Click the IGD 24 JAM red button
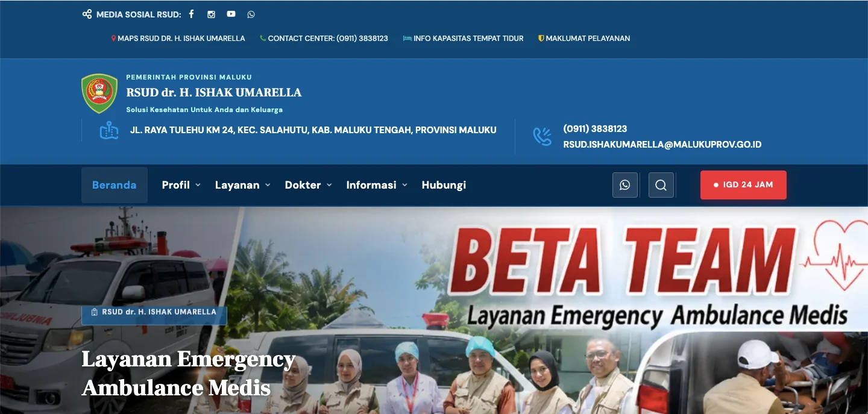This screenshot has height=414, width=868. click(743, 185)
